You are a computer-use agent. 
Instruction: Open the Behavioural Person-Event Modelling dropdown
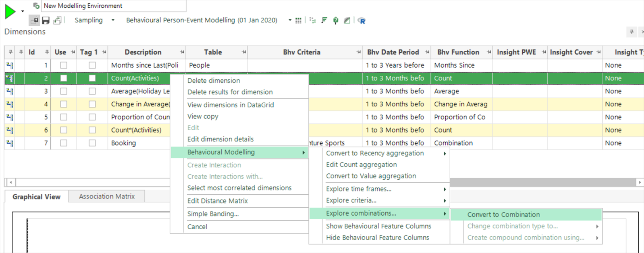click(290, 20)
